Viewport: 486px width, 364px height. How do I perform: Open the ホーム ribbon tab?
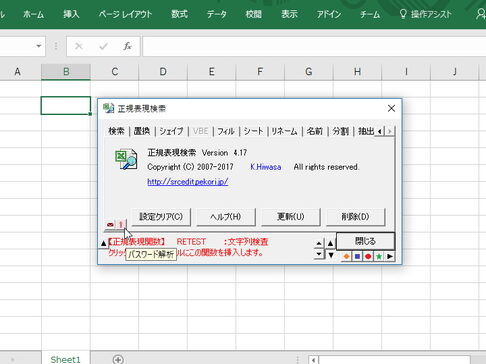tap(33, 14)
